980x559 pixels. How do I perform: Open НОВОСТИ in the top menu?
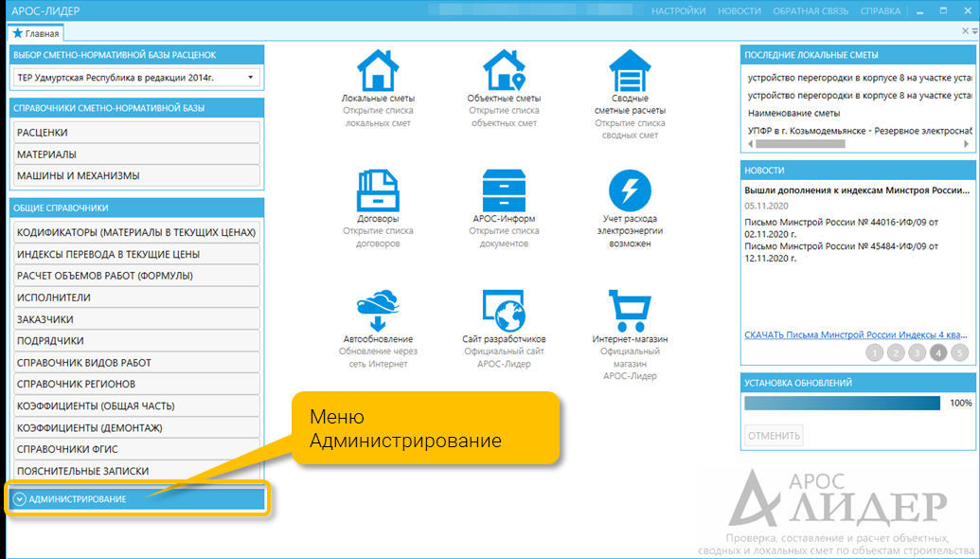click(739, 10)
